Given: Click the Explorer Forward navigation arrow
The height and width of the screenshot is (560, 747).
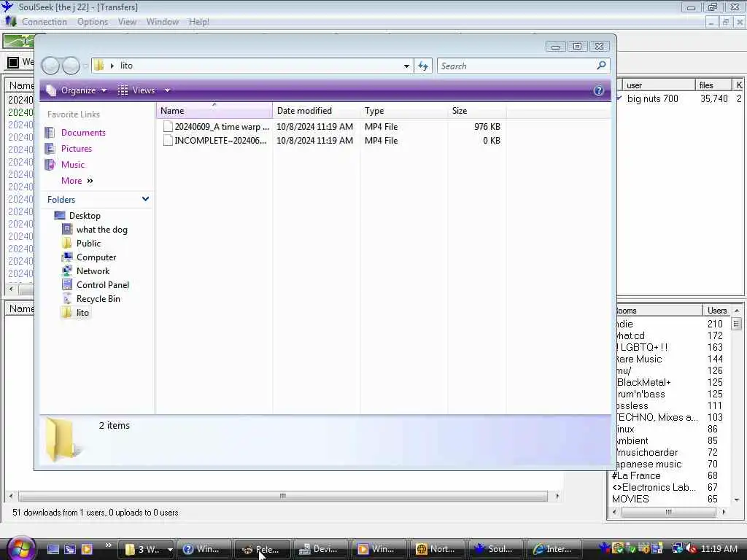Looking at the screenshot, I should click(x=71, y=66).
